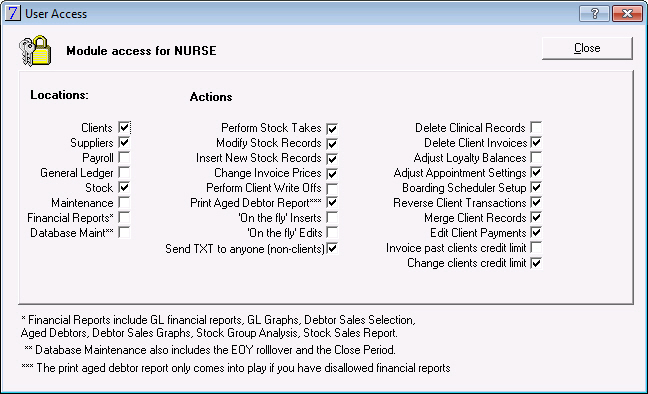Enable 'On the fly' Inserts checkbox
Image resolution: width=648 pixels, height=394 pixels.
click(x=332, y=217)
